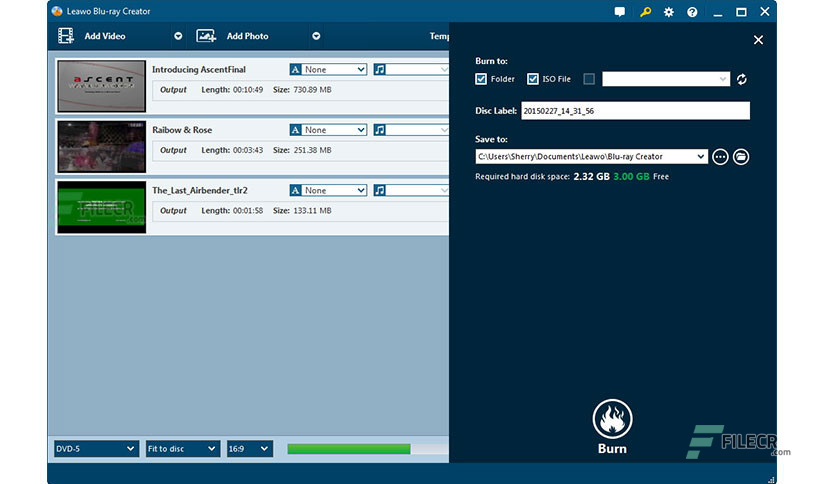
Task: Click the green disc capacity progress bar
Action: coord(349,449)
